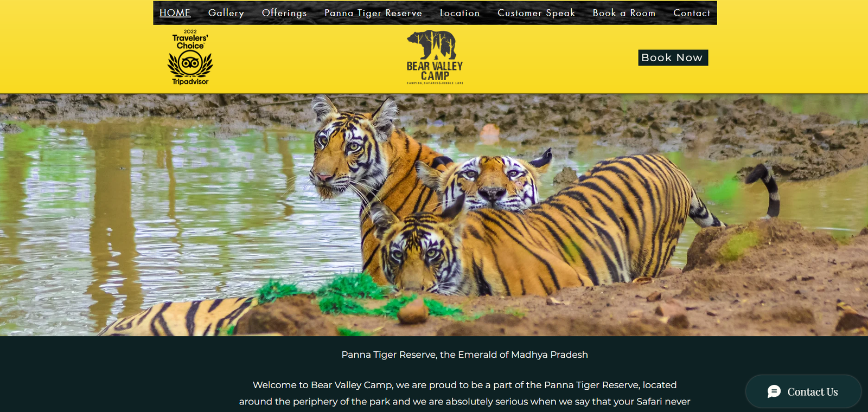Open the Panna Tiger Reserve menu item

(x=373, y=13)
